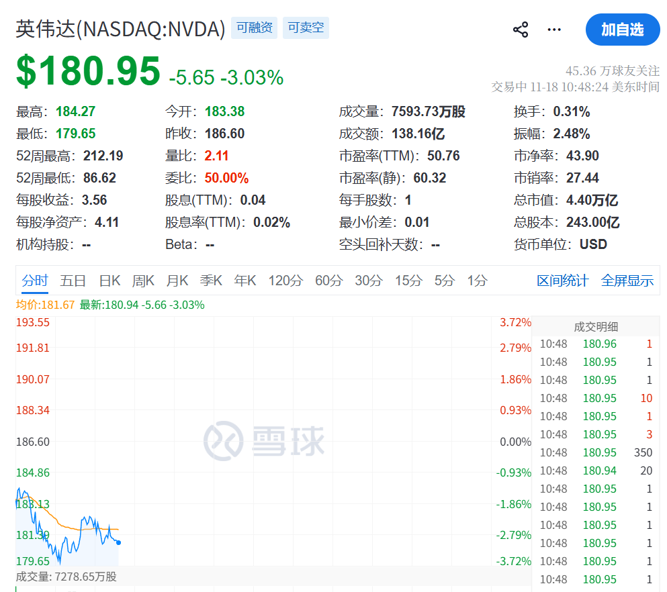
Task: Select the 120分 interval tab
Action: click(285, 280)
